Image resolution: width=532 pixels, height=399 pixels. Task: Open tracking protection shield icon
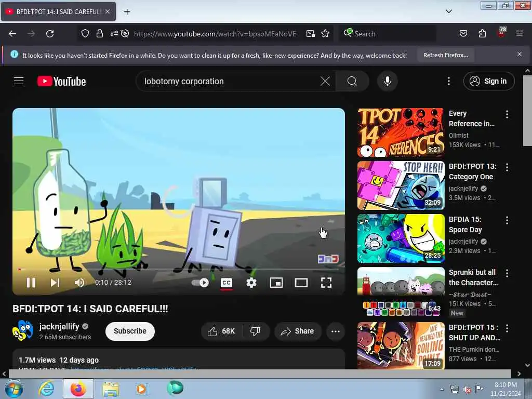(x=85, y=34)
